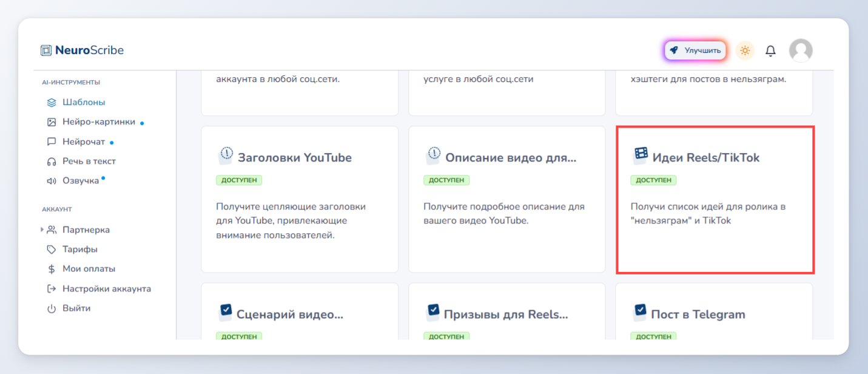Screen dimensions: 868x374
Task: Click description 'Получите цепляющие заголовки для YouTube'
Action: click(291, 220)
